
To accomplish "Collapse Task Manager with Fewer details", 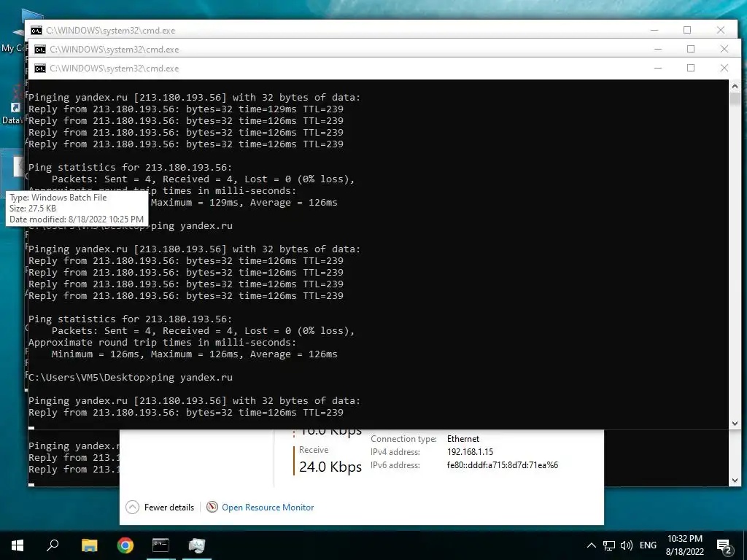I will 169,507.
